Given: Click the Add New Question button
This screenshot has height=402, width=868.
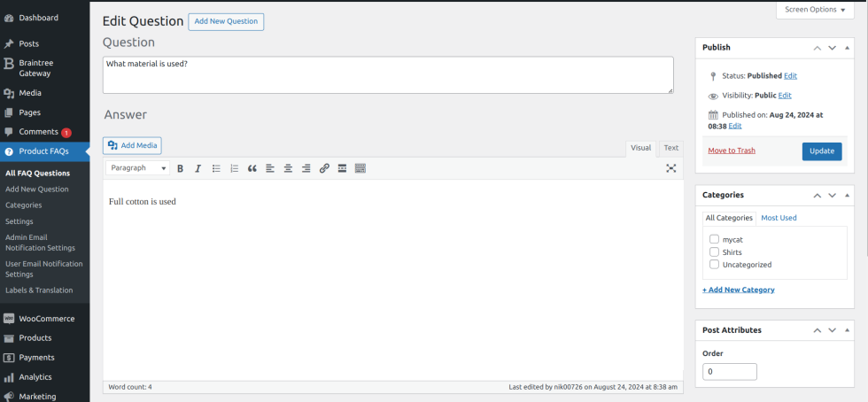Looking at the screenshot, I should pos(226,21).
